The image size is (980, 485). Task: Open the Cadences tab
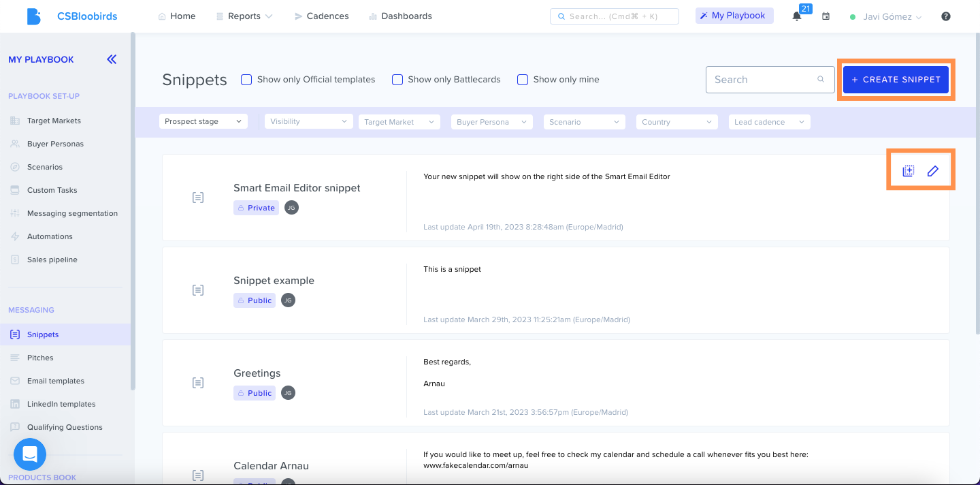[x=321, y=16]
